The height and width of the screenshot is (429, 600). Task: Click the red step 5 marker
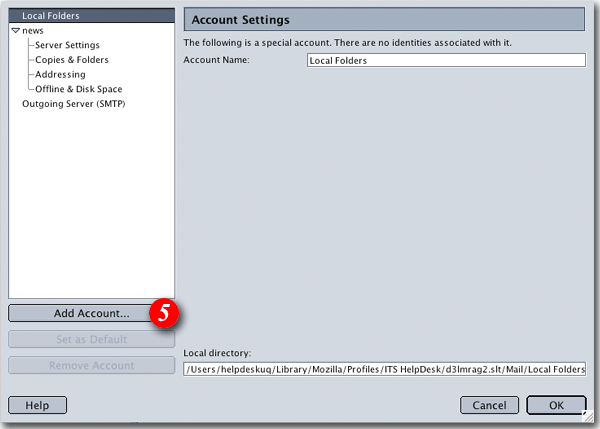pos(165,313)
